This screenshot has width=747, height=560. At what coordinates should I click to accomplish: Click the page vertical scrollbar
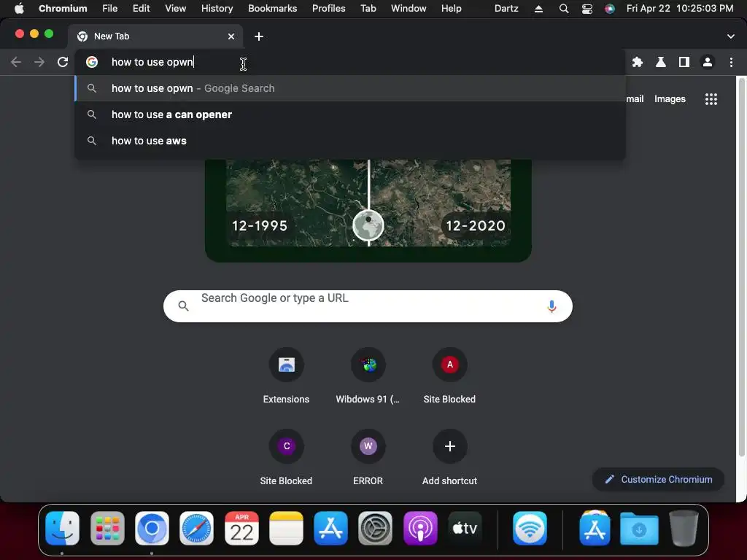741,267
